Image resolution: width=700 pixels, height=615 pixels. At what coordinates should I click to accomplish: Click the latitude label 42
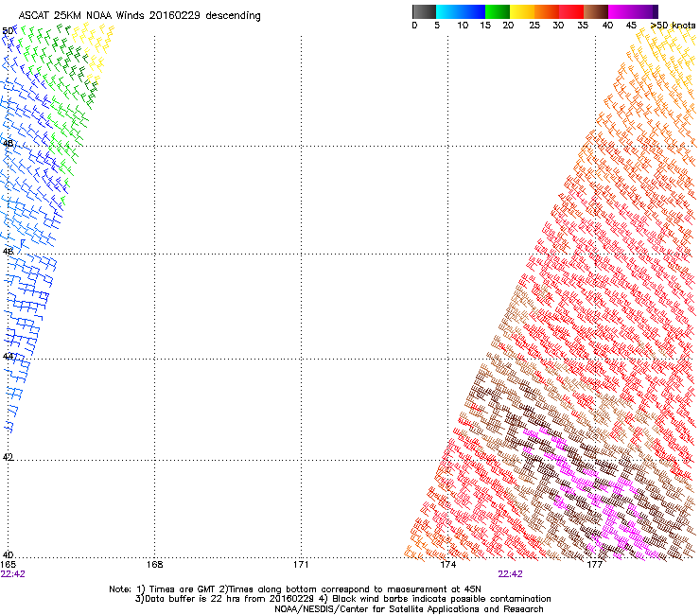[8, 457]
